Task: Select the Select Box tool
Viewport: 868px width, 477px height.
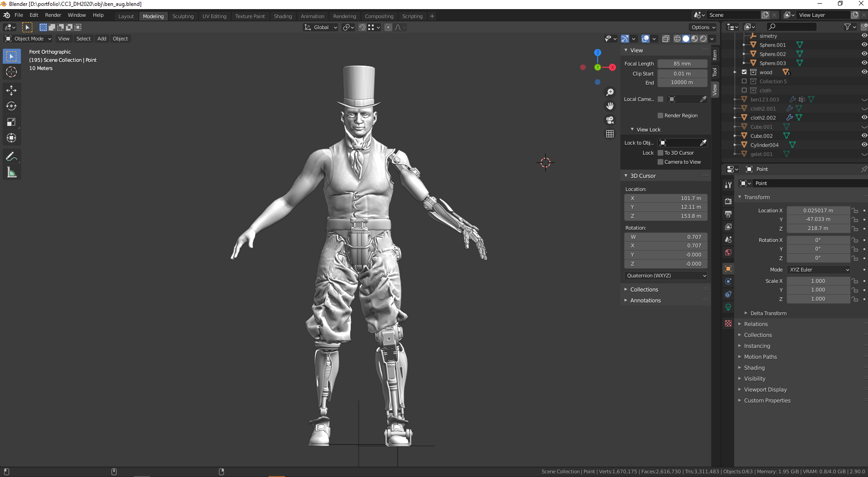Action: pyautogui.click(x=11, y=56)
